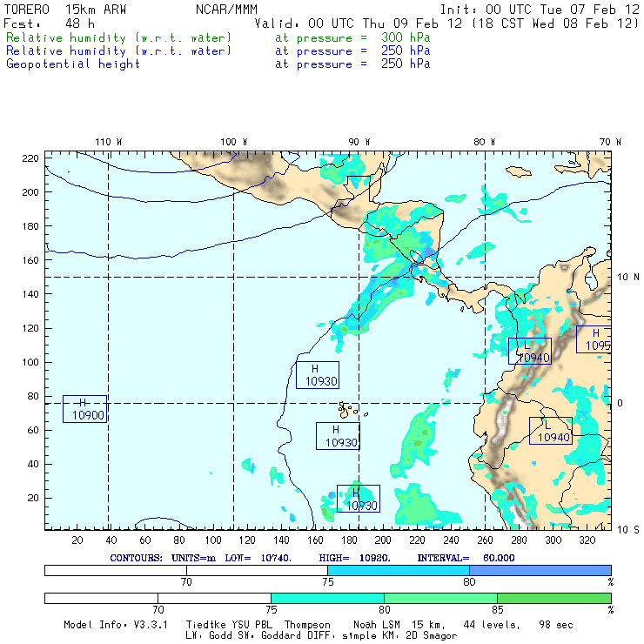644x644 pixels.
Task: Select the "H 10900" high marker box
Action: coord(84,409)
